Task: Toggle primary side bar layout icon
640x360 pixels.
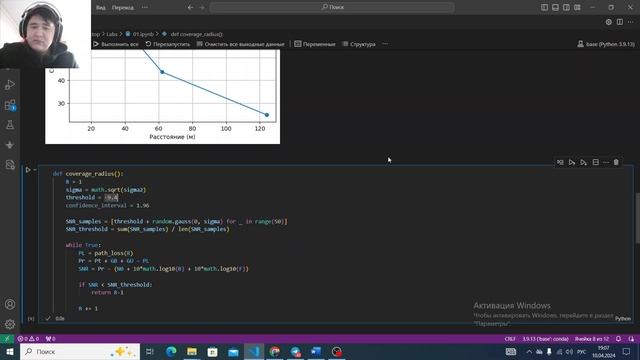Action: (x=544, y=7)
